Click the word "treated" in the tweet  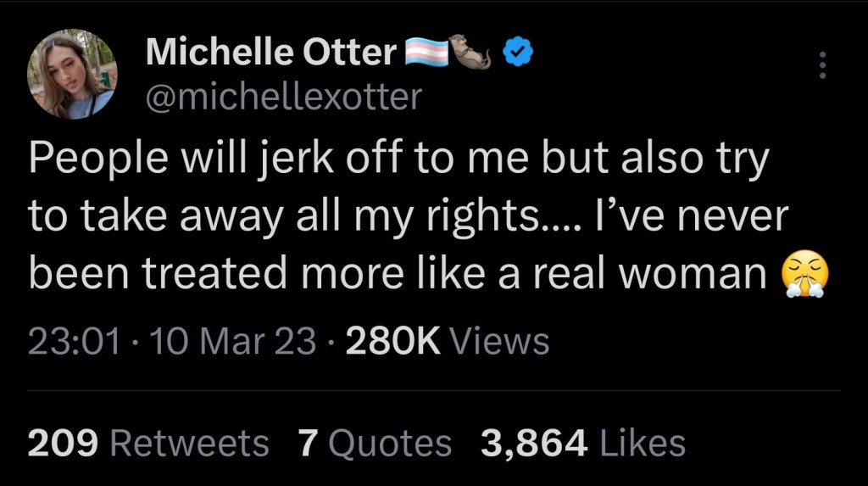(203, 276)
